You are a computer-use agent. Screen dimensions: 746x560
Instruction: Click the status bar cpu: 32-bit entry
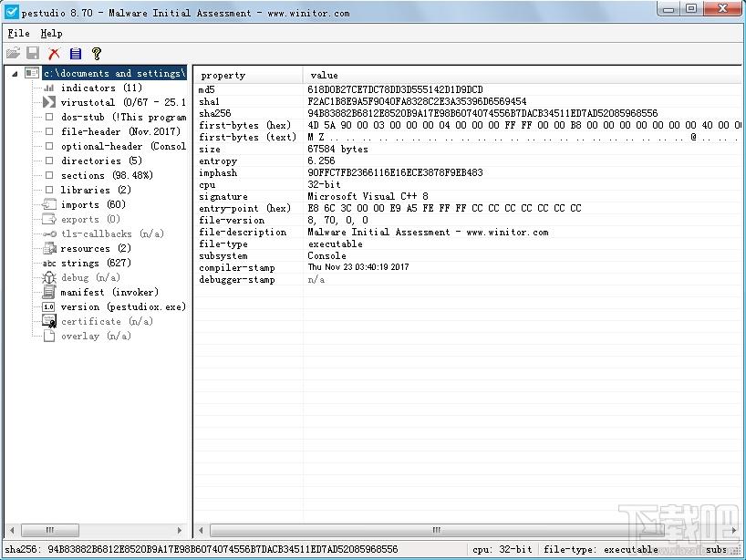[502, 550]
